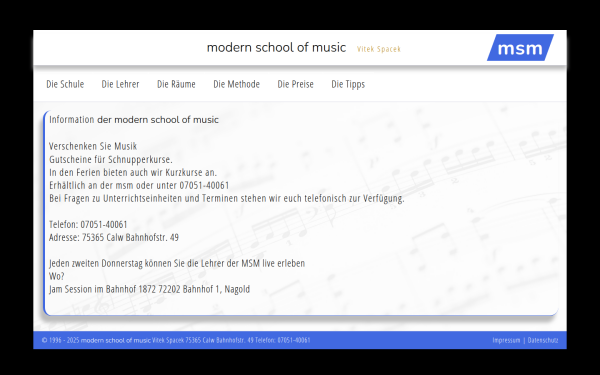Click the msm logo in the header
Screen dimensions: 600x375
point(520,48)
